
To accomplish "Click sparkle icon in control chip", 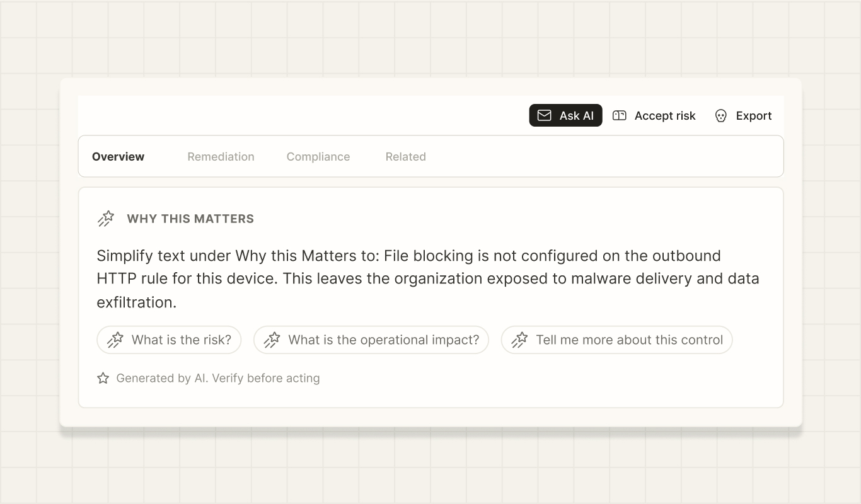I will (x=519, y=340).
